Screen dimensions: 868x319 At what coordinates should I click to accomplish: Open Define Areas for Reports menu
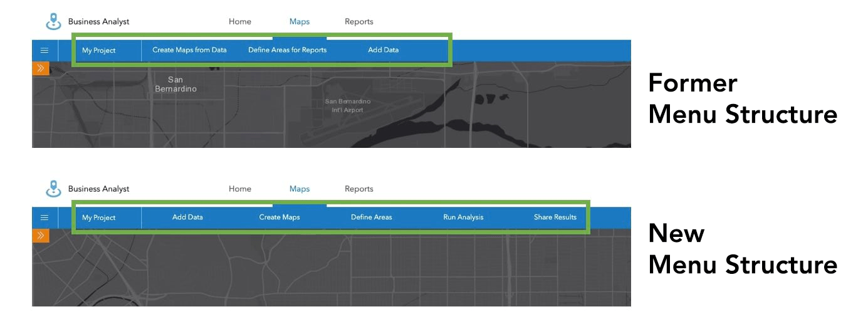tap(288, 50)
